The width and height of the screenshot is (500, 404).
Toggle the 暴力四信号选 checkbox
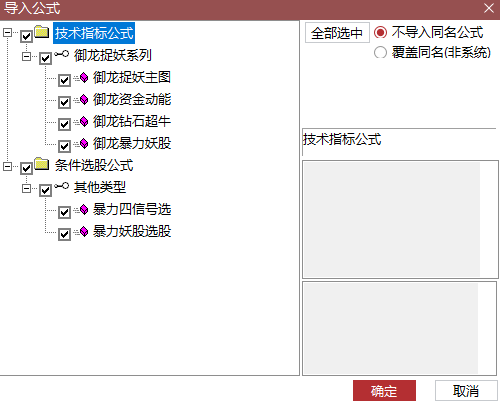pos(64,212)
